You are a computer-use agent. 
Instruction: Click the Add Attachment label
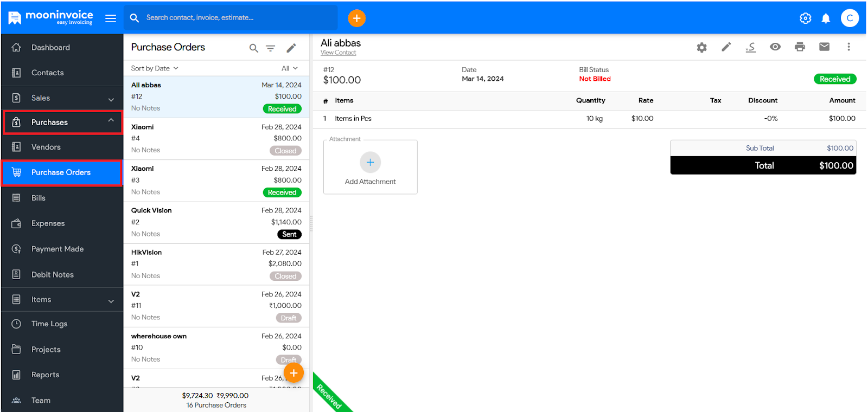(371, 182)
